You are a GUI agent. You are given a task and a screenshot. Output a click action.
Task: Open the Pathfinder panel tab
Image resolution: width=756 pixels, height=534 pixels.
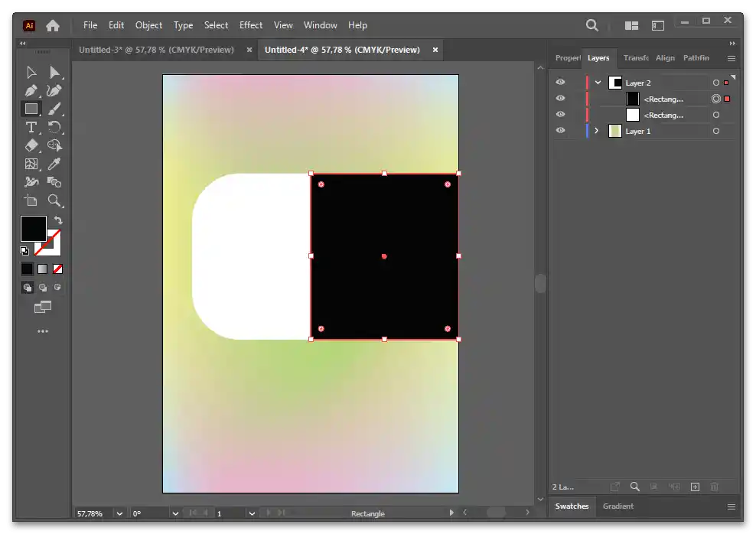[696, 58]
